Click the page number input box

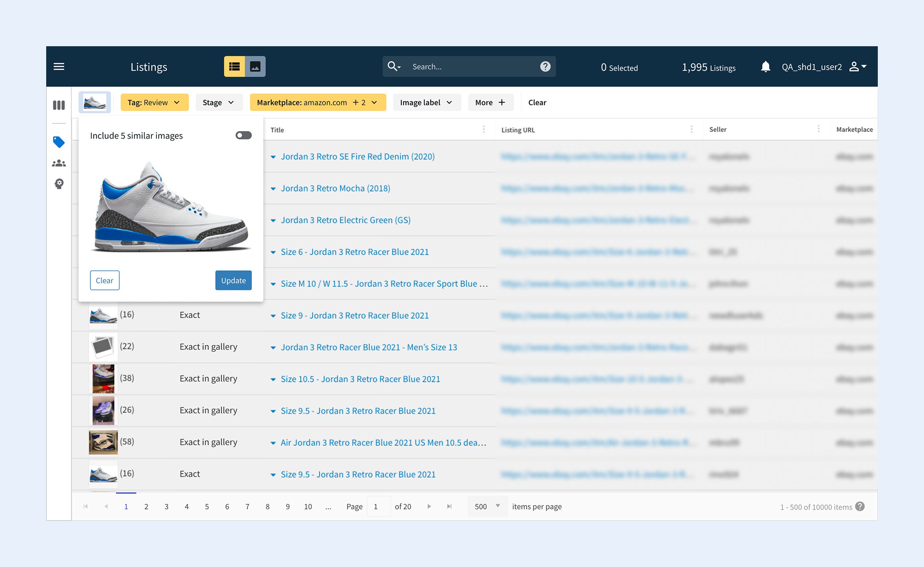coord(378,506)
